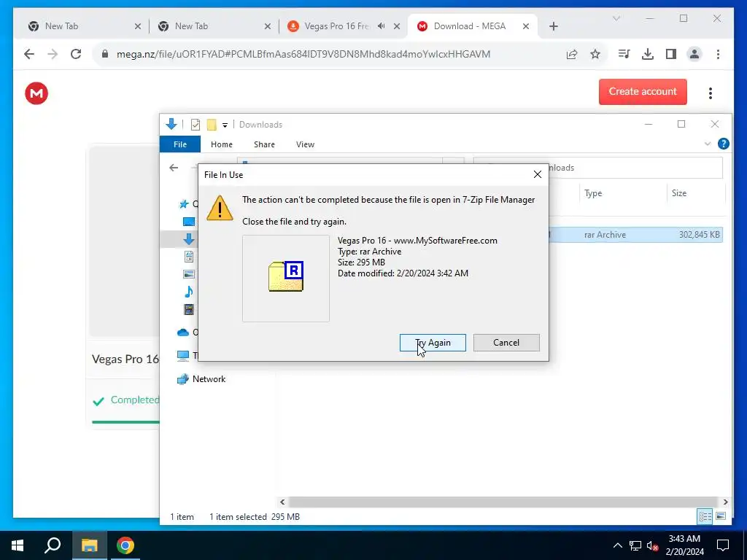The height and width of the screenshot is (560, 747).
Task: Click the rar Archive type cell
Action: coord(605,235)
